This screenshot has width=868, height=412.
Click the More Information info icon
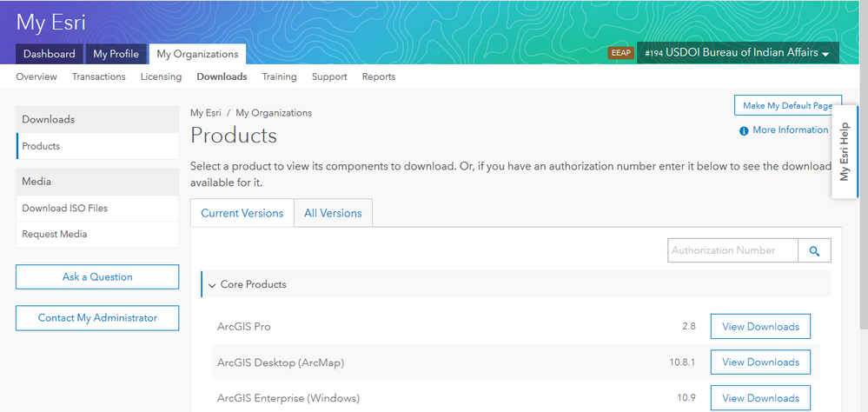point(744,130)
